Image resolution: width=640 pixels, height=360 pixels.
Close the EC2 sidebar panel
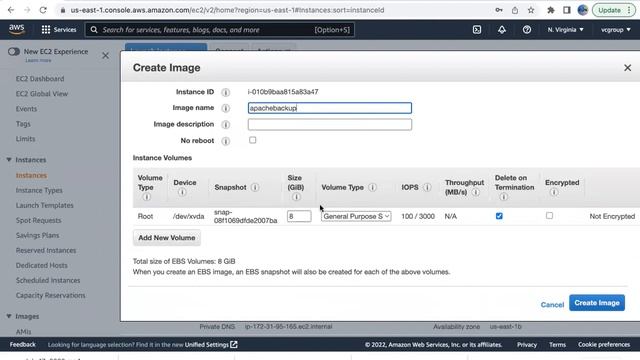click(x=105, y=55)
